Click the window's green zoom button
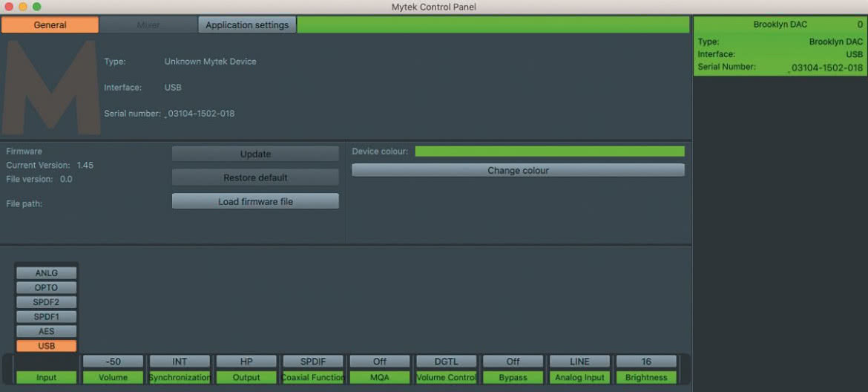Screen dimensions: 868x392 (36, 7)
